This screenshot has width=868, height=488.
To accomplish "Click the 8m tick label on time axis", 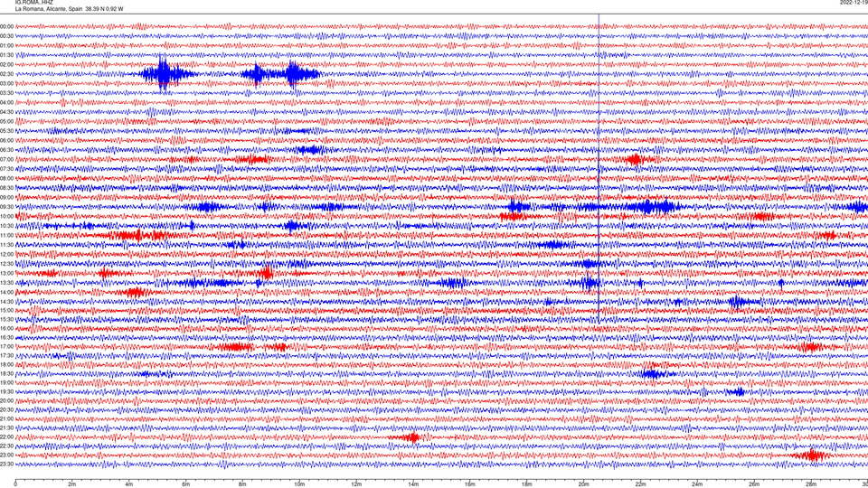I will pos(242,484).
